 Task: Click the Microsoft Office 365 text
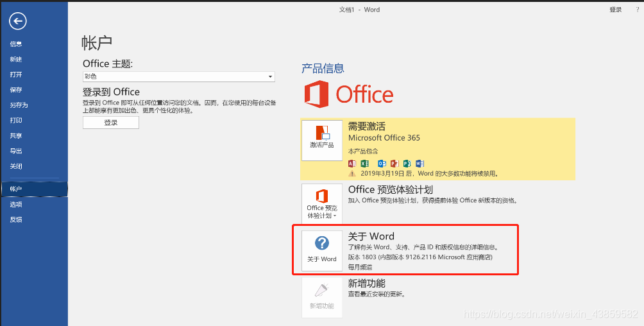(384, 138)
